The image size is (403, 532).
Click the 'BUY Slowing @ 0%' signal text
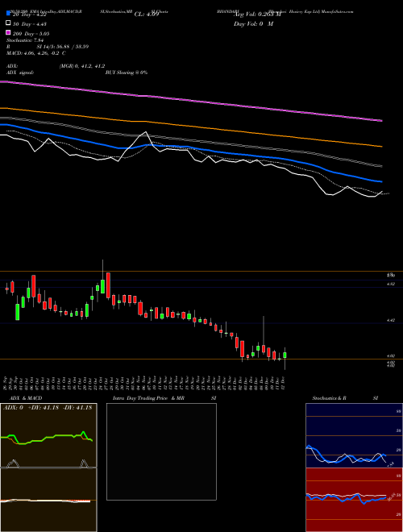[x=127, y=73]
